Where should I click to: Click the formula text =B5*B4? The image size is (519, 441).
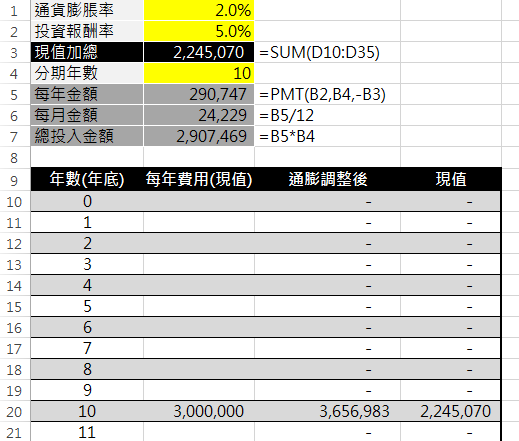(287, 136)
